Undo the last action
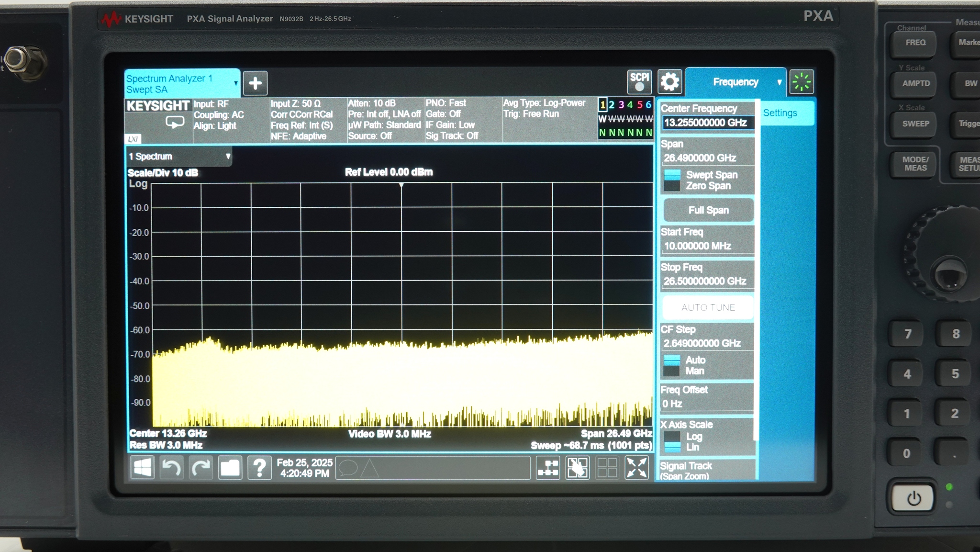Image resolution: width=980 pixels, height=552 pixels. pyautogui.click(x=171, y=467)
